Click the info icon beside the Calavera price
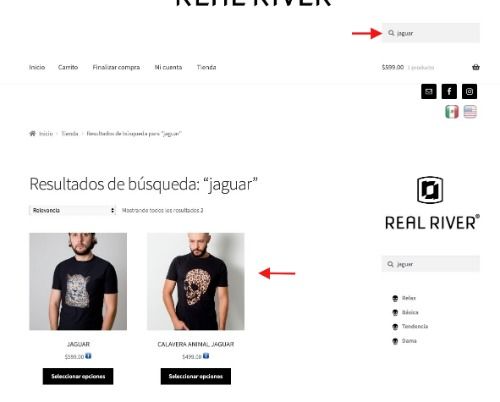Viewport: 500px width, 402px height. 206,356
